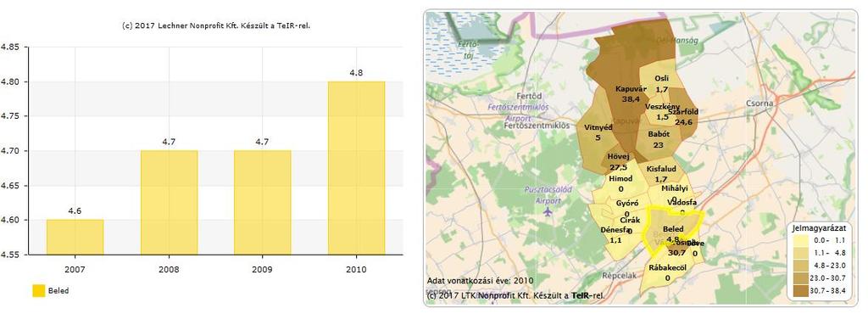The image size is (868, 314).
Task: Click the airplane icon near Pusztacsalád Airport
Action: (548, 211)
